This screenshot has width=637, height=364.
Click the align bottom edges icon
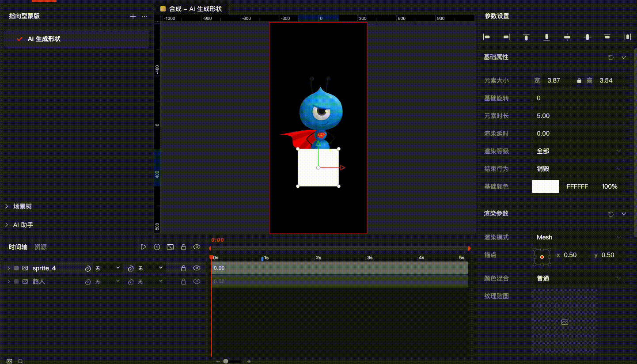[546, 37]
